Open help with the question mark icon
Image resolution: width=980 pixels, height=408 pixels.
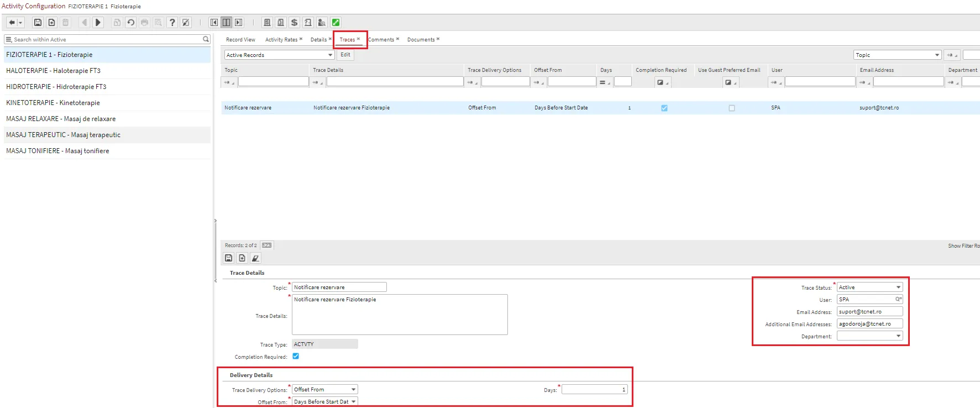pyautogui.click(x=172, y=23)
